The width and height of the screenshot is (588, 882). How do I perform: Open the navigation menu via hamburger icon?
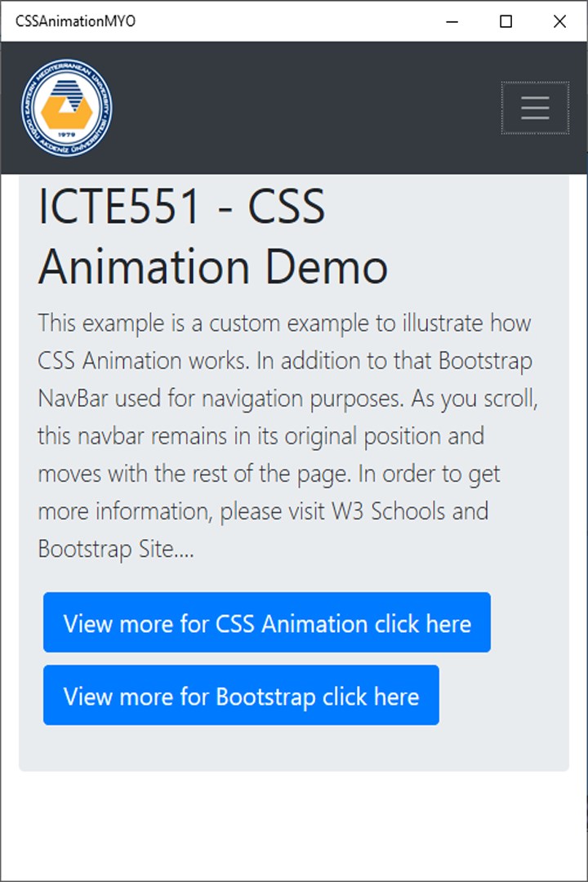click(x=535, y=108)
